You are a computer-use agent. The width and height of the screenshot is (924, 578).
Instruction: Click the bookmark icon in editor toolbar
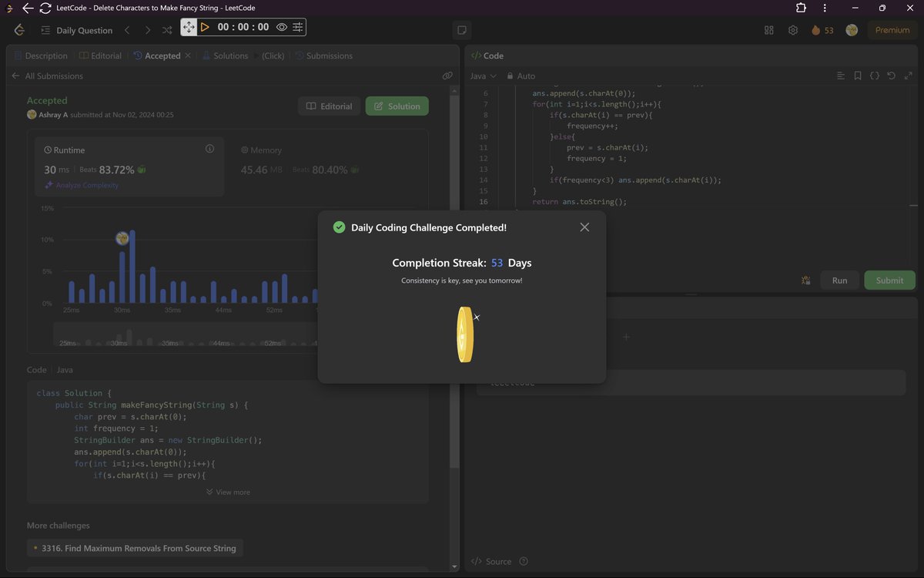click(x=858, y=76)
